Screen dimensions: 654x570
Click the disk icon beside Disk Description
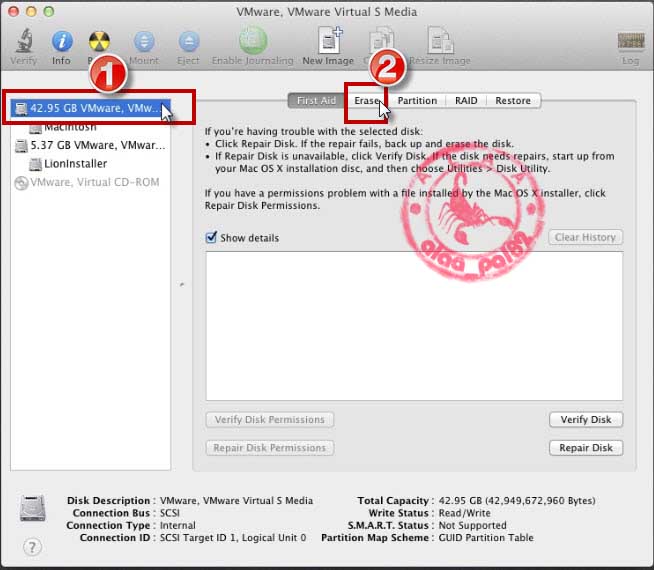(33, 508)
